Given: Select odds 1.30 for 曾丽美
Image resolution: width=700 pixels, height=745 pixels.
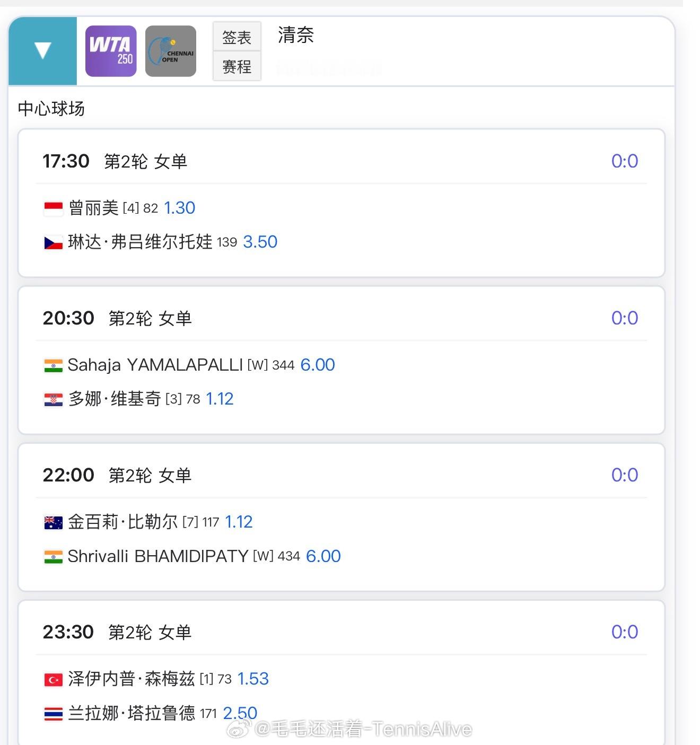Looking at the screenshot, I should [180, 208].
